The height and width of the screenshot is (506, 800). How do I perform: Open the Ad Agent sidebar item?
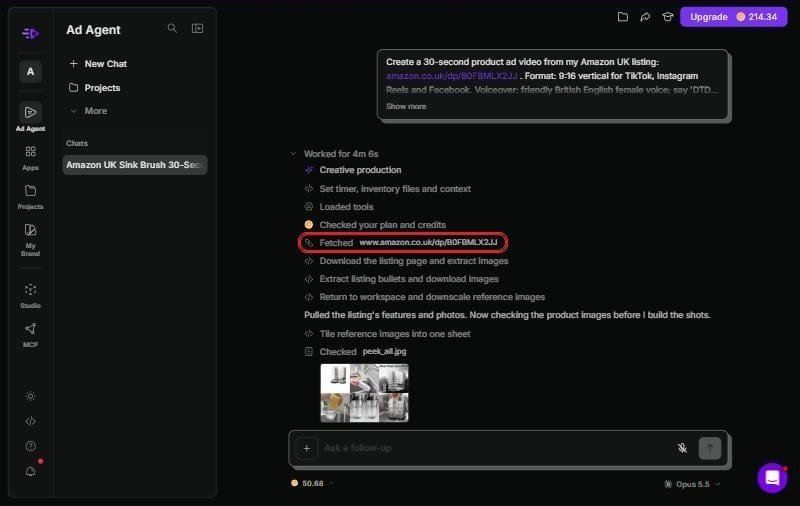[x=31, y=117]
